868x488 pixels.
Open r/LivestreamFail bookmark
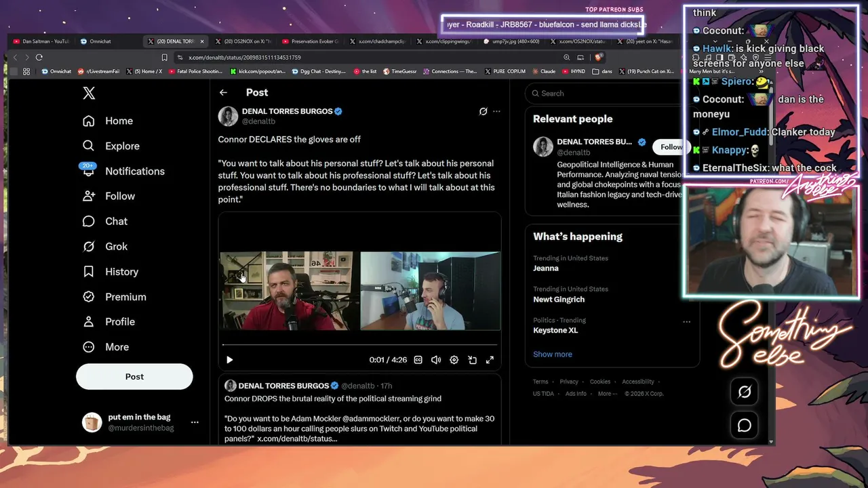tap(99, 71)
